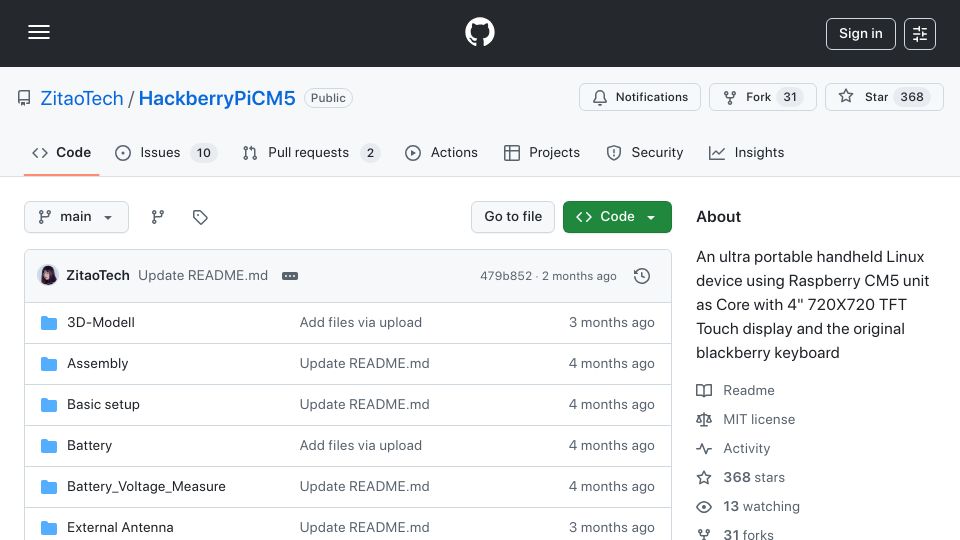Click Pull requests counter badge 2

[x=370, y=153]
